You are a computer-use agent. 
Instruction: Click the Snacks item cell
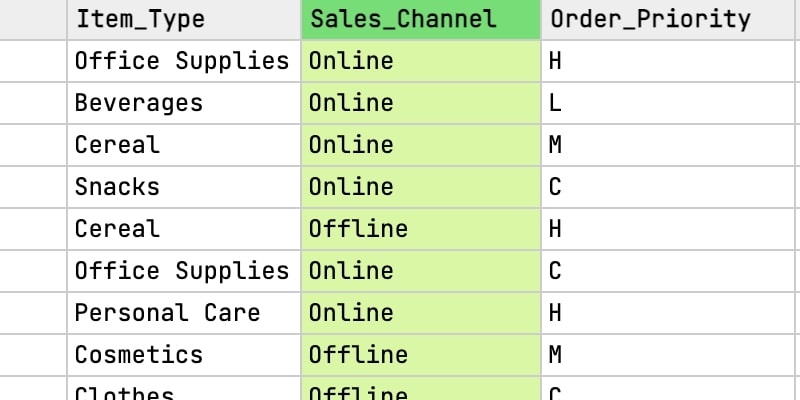coord(184,187)
